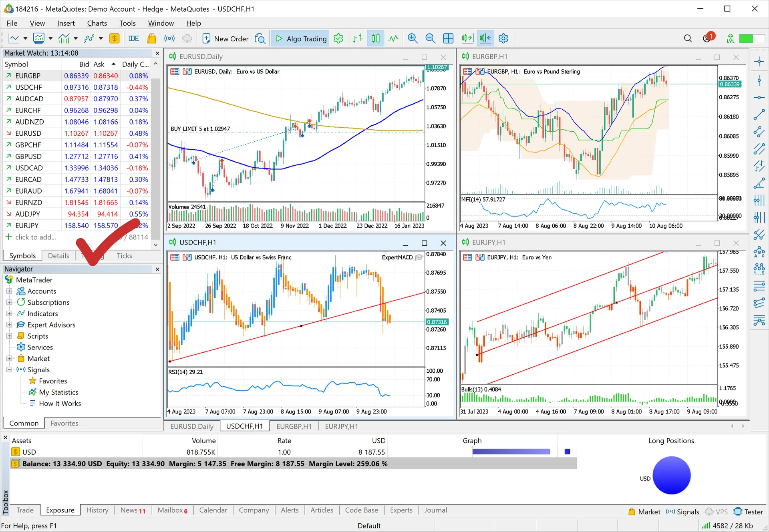
Task: Click 'click to add...' symbol field
Action: pyautogui.click(x=35, y=237)
